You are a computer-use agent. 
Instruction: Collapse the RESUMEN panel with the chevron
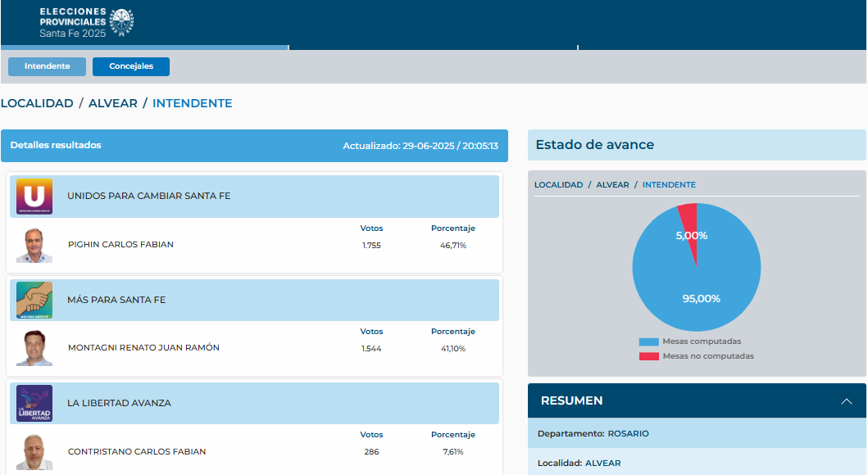(847, 401)
